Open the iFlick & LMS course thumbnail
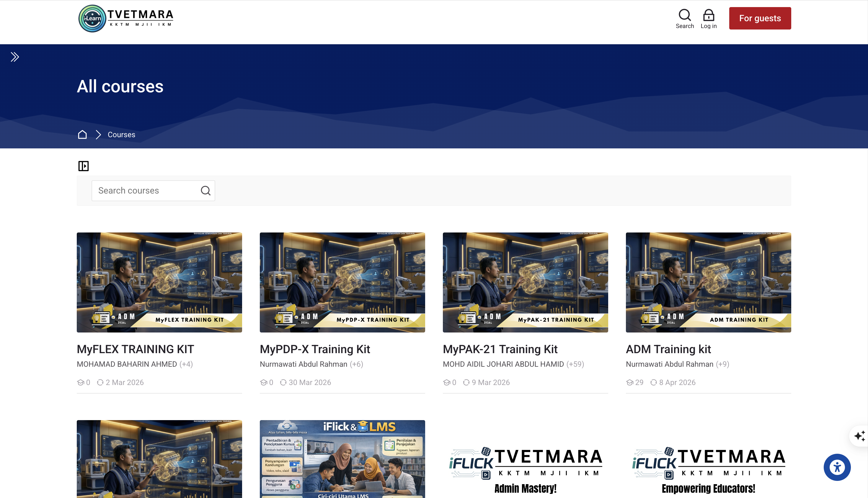This screenshot has width=868, height=498. point(342,458)
